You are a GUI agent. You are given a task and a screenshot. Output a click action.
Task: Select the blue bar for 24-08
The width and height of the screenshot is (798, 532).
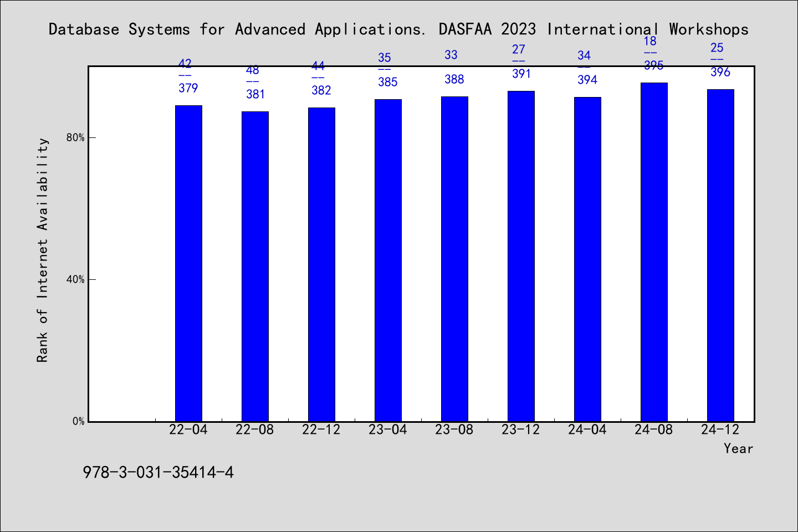[x=654, y=252]
